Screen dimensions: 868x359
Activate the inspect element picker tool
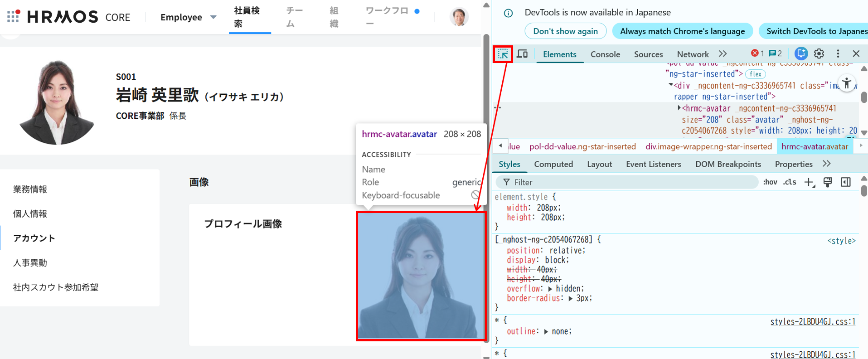[x=503, y=54]
